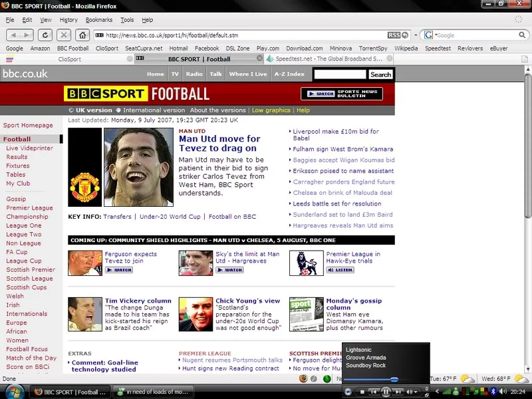Screen dimensions: 532x399
Task: Click Listen under Premier League Hawk-Eye trials
Action: 340,270
